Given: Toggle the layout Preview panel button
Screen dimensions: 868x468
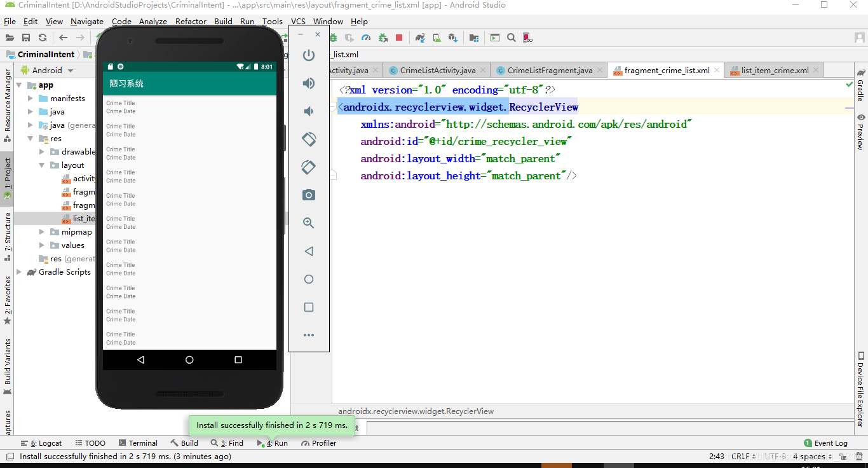Looking at the screenshot, I should click(x=861, y=132).
